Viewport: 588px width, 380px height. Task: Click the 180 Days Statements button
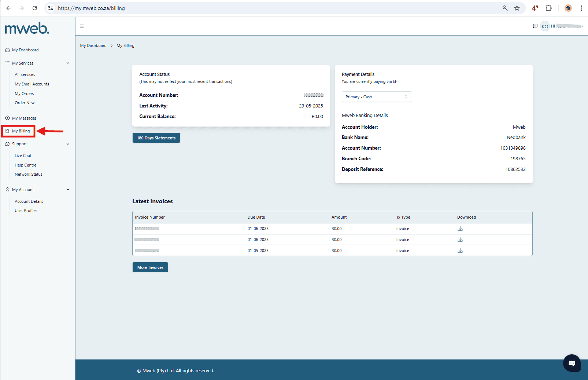[156, 138]
